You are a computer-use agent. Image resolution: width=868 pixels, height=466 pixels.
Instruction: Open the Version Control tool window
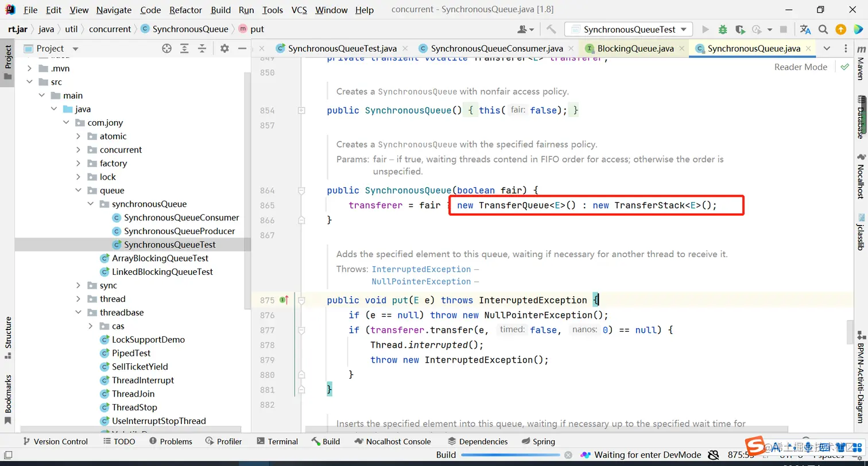(x=55, y=441)
